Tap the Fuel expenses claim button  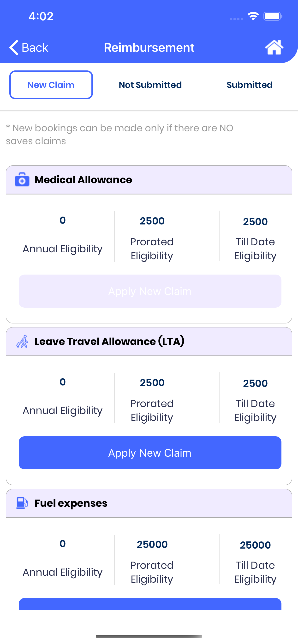150,604
